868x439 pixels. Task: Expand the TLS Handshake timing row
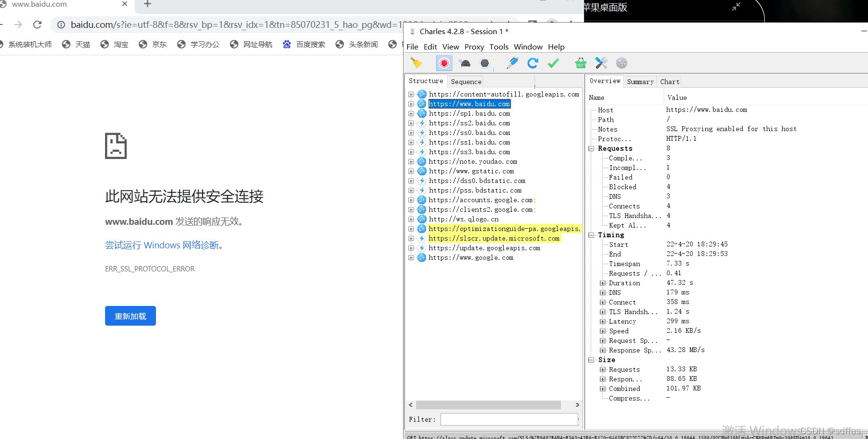pos(603,312)
